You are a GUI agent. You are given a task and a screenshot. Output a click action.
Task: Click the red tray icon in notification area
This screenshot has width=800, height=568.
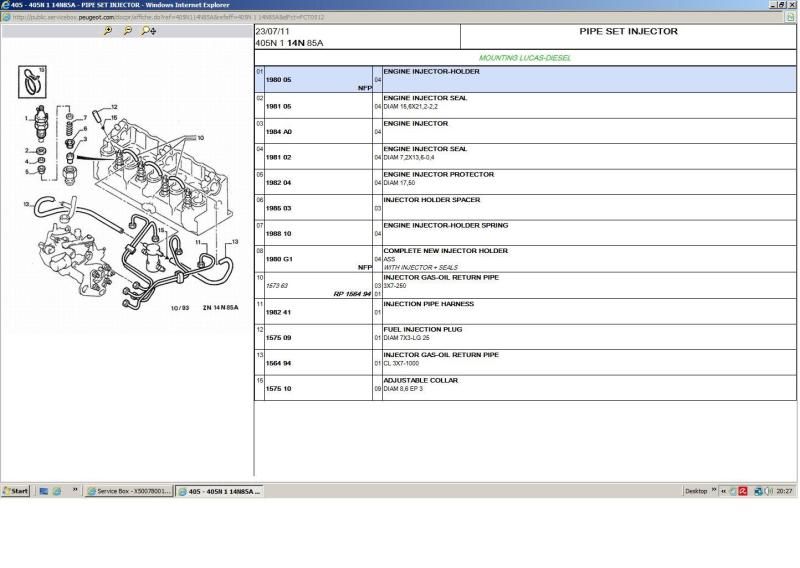click(743, 491)
